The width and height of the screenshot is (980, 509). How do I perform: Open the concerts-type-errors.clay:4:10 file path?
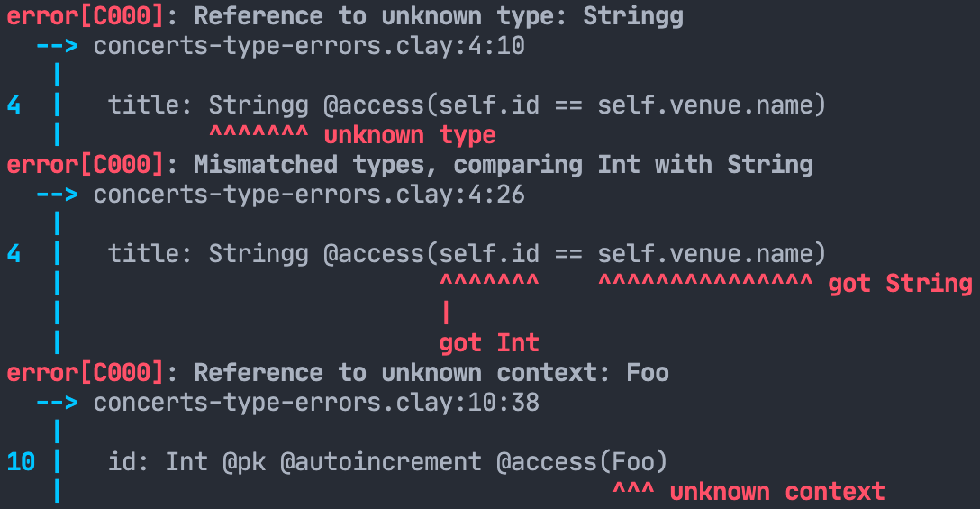coord(309,46)
